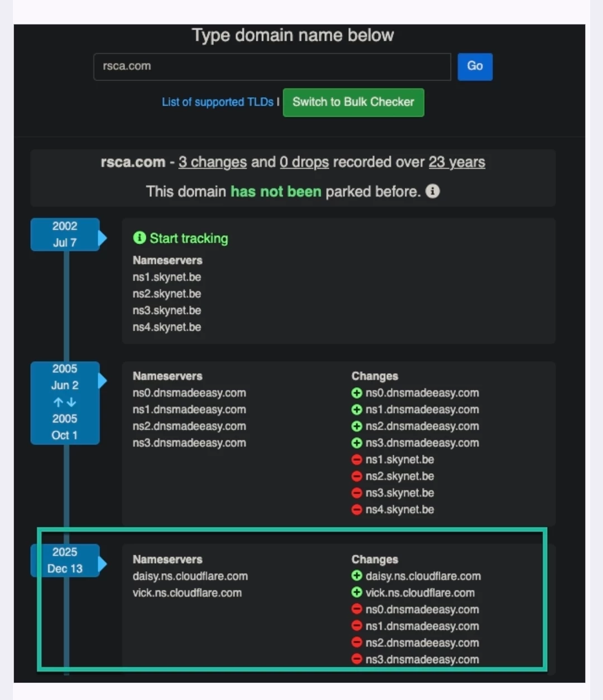Click the up-down arrows in 2005 date marker
Image resolution: width=603 pixels, height=700 pixels.
pyautogui.click(x=65, y=402)
